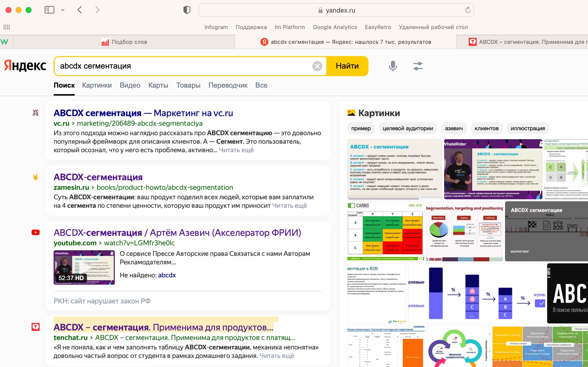Open the CARBIS ABC-XYZ matrix image
Viewport: 588px width, 367px height.
point(385,231)
